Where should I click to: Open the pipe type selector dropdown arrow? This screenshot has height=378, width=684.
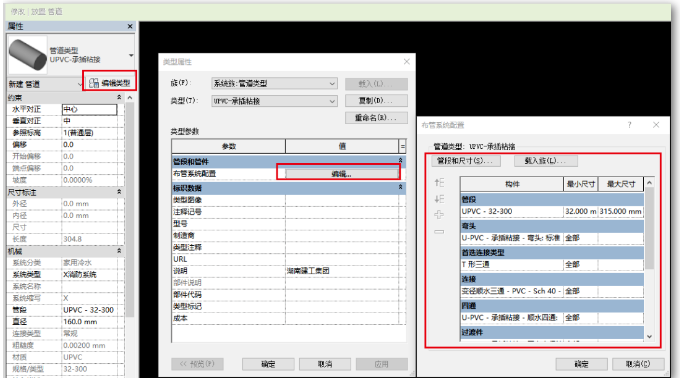(131, 55)
